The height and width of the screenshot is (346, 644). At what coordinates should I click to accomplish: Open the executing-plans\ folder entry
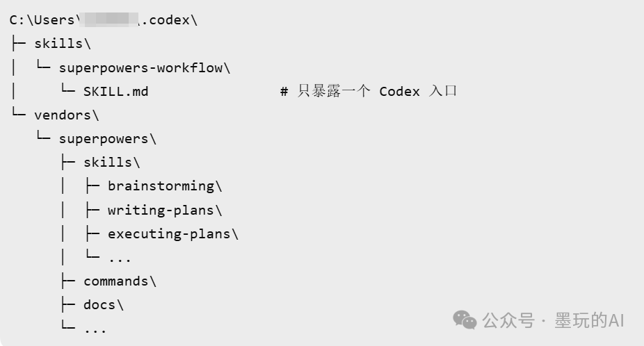pos(173,233)
